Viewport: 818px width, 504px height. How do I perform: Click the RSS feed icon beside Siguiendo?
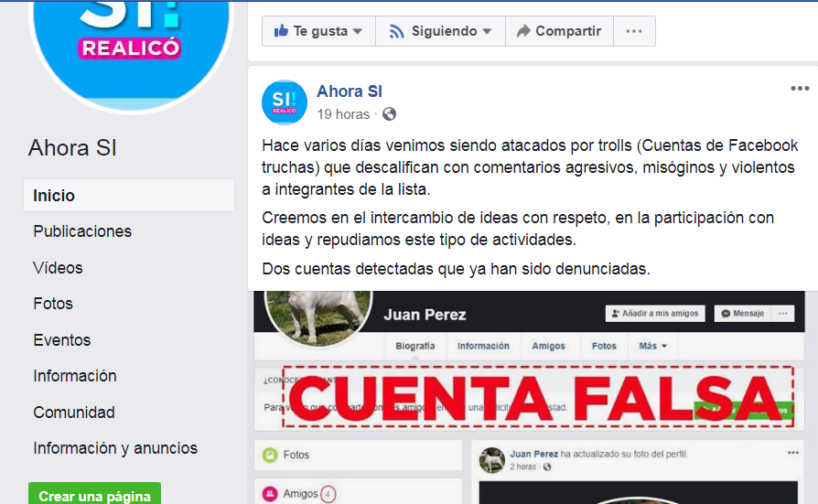[x=396, y=31]
